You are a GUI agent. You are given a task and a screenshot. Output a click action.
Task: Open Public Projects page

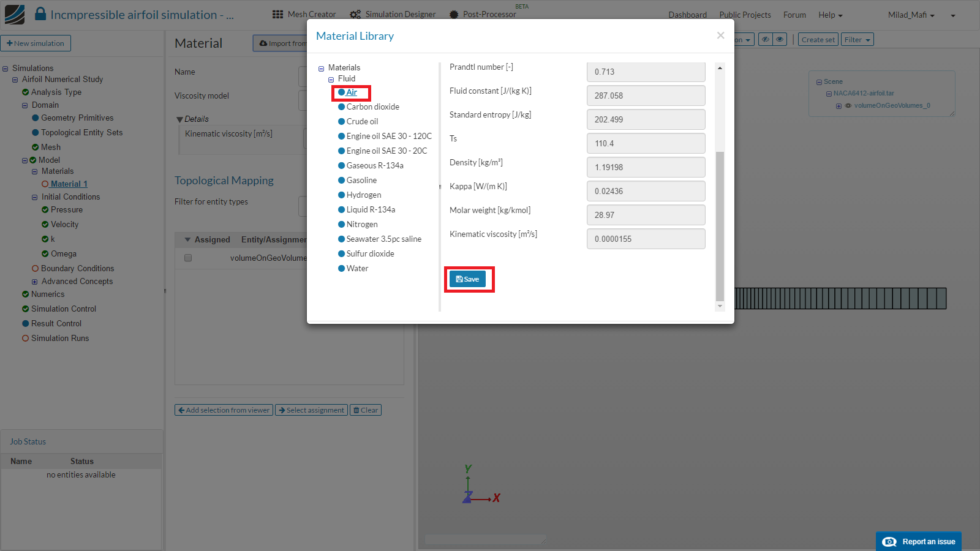(x=745, y=15)
